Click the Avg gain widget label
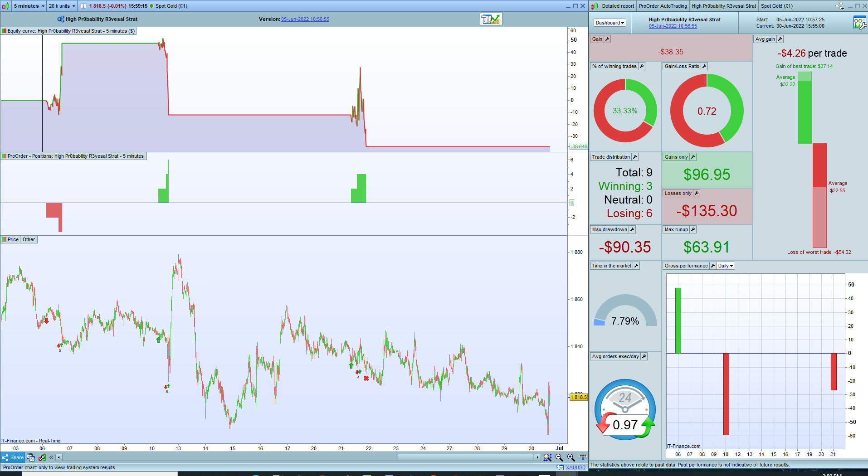The height and width of the screenshot is (476, 868). (x=765, y=39)
